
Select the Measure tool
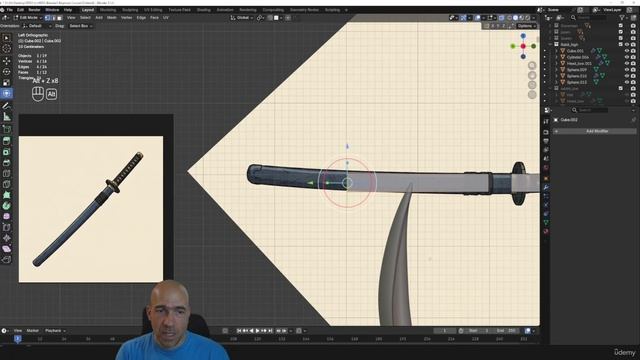[7, 117]
